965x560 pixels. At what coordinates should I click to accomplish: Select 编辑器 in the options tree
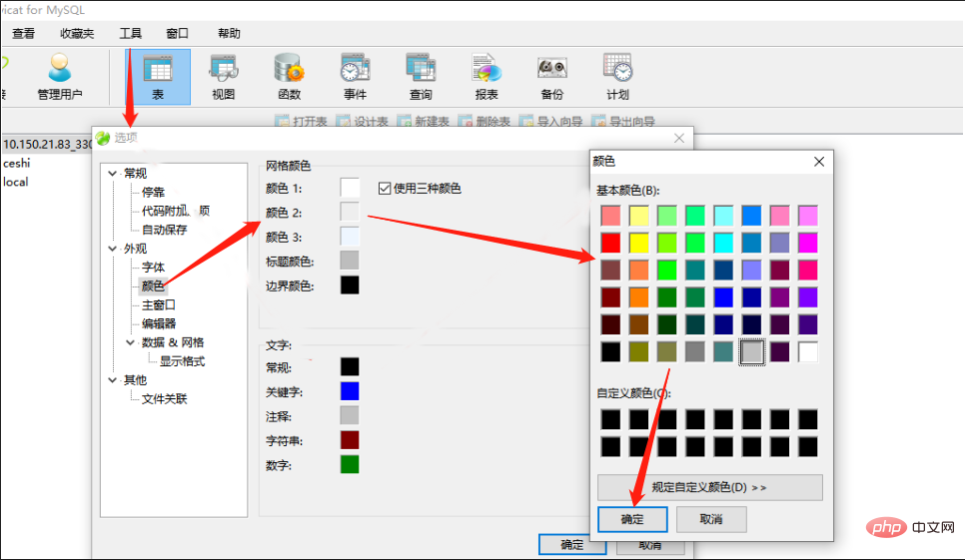point(159,323)
